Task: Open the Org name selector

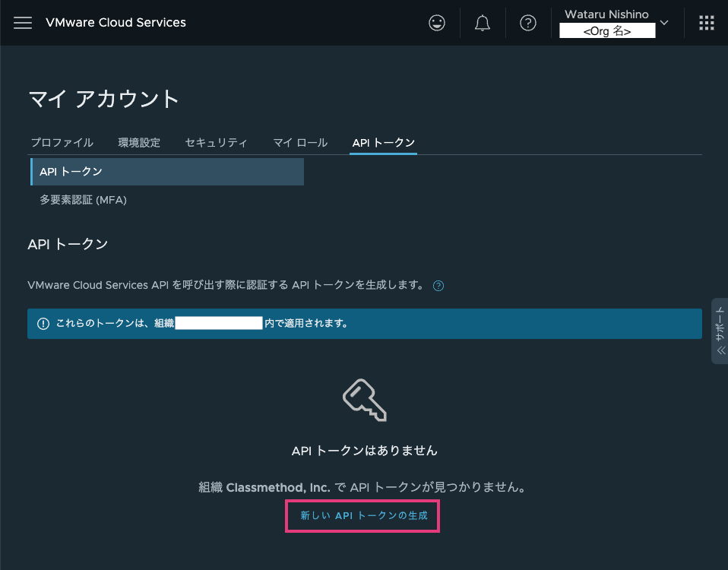Action: [x=607, y=31]
